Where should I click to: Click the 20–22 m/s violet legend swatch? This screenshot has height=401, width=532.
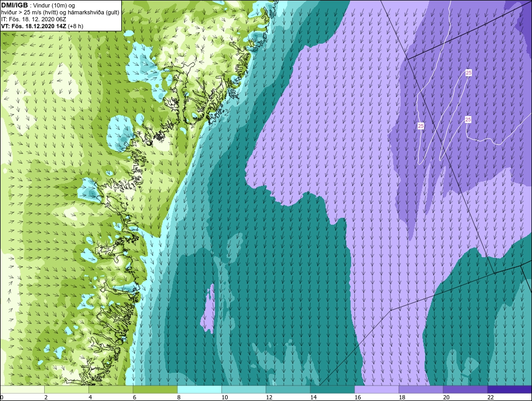[465, 389]
